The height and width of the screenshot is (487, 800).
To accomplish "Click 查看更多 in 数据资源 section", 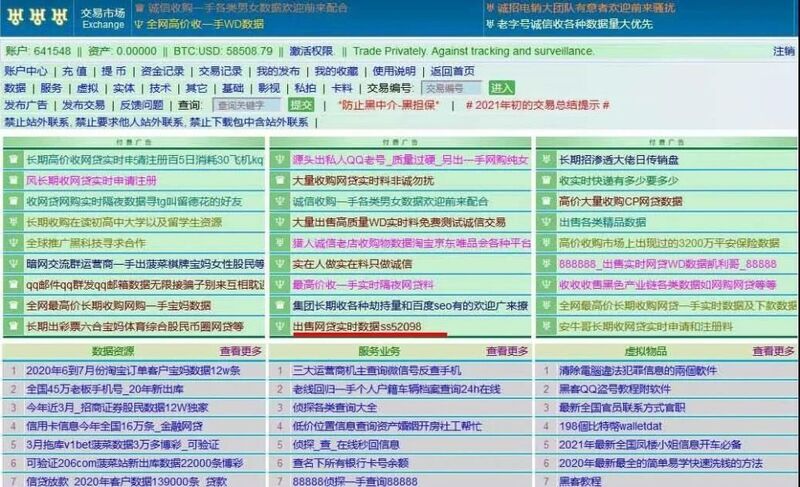I will [x=241, y=351].
